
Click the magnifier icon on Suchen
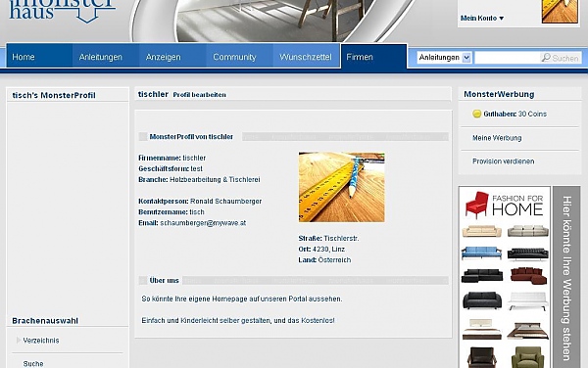pyautogui.click(x=546, y=58)
